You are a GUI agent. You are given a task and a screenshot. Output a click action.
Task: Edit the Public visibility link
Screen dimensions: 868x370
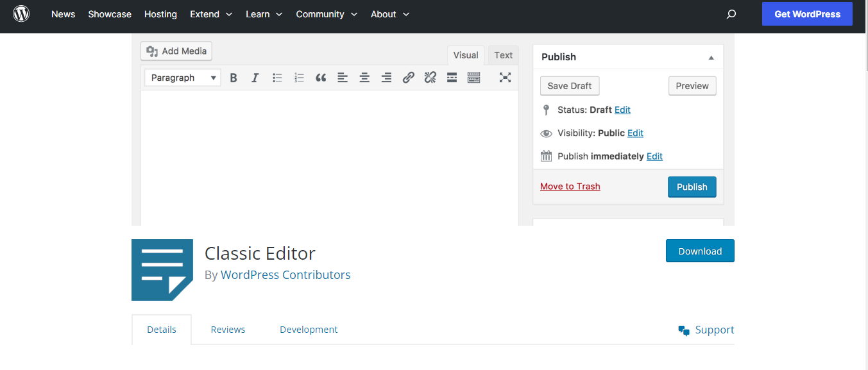[x=635, y=133]
